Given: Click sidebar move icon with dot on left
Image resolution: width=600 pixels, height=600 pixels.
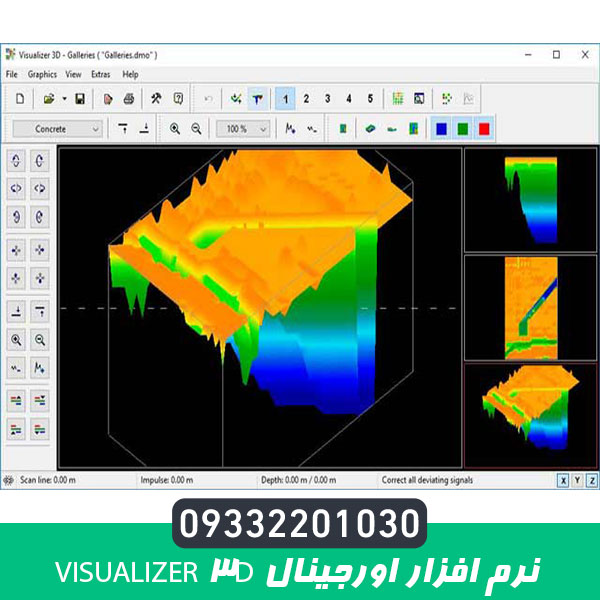Looking at the screenshot, I should point(16,250).
